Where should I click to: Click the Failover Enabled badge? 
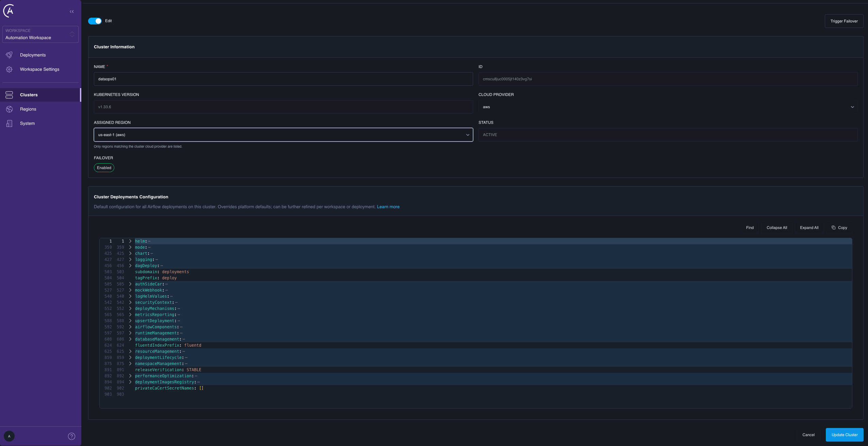104,168
